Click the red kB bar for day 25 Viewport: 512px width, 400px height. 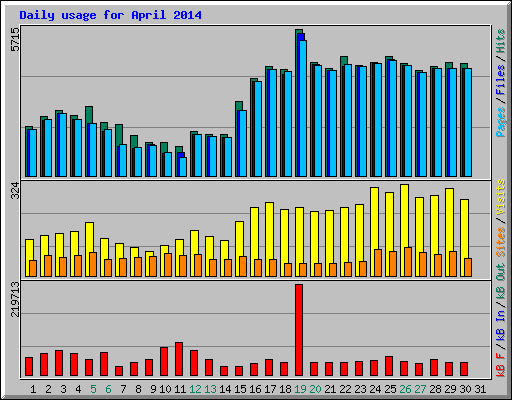pos(389,366)
